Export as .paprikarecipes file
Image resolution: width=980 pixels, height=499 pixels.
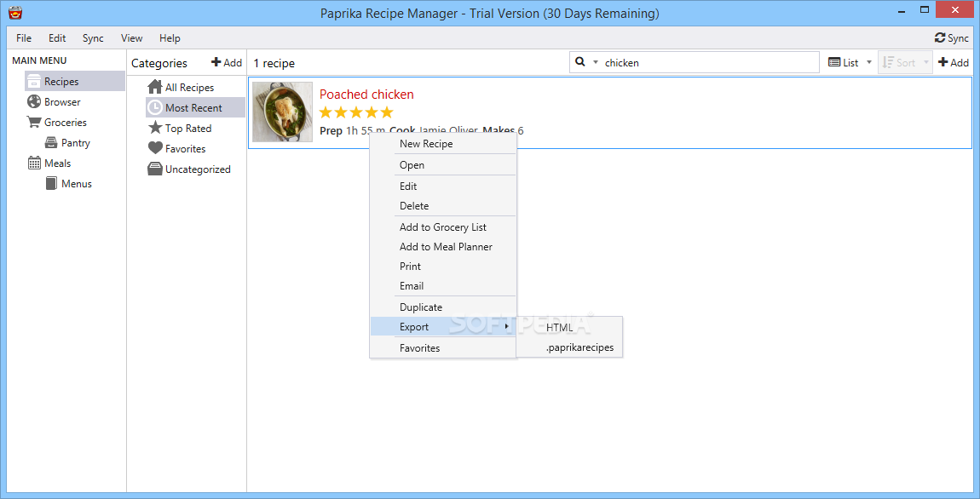(x=569, y=347)
